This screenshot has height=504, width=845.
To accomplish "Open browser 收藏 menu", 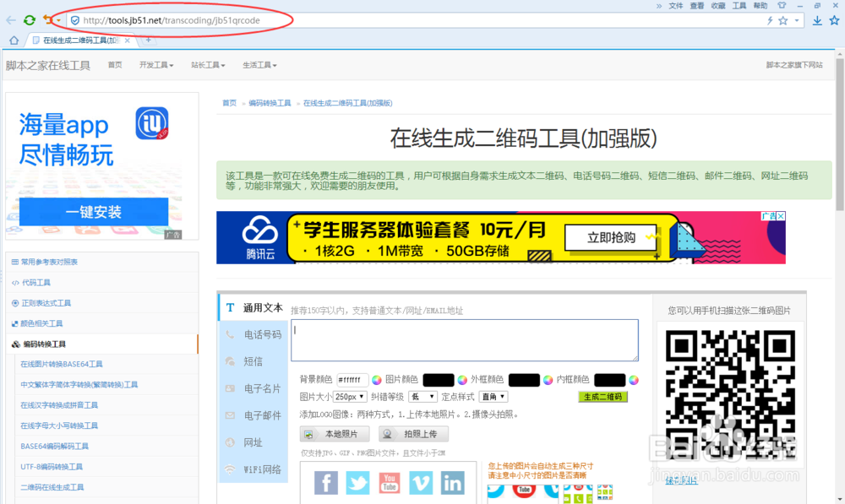I will (717, 6).
